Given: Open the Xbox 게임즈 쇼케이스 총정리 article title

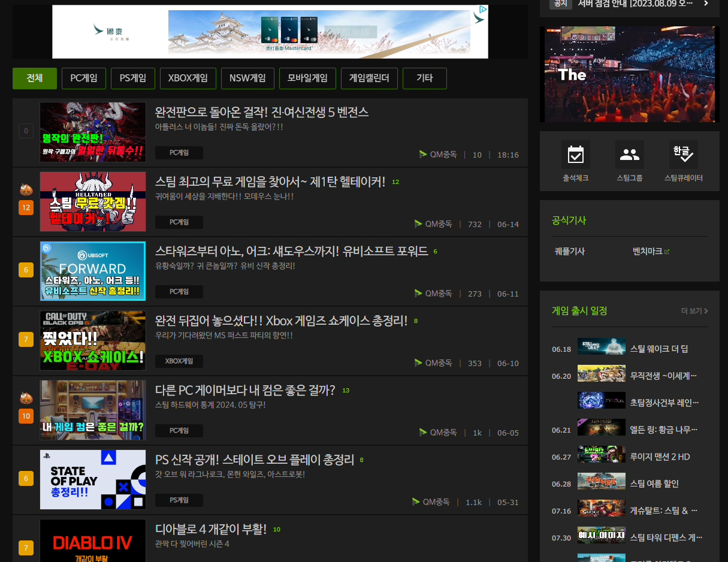Looking at the screenshot, I should pyautogui.click(x=281, y=321).
